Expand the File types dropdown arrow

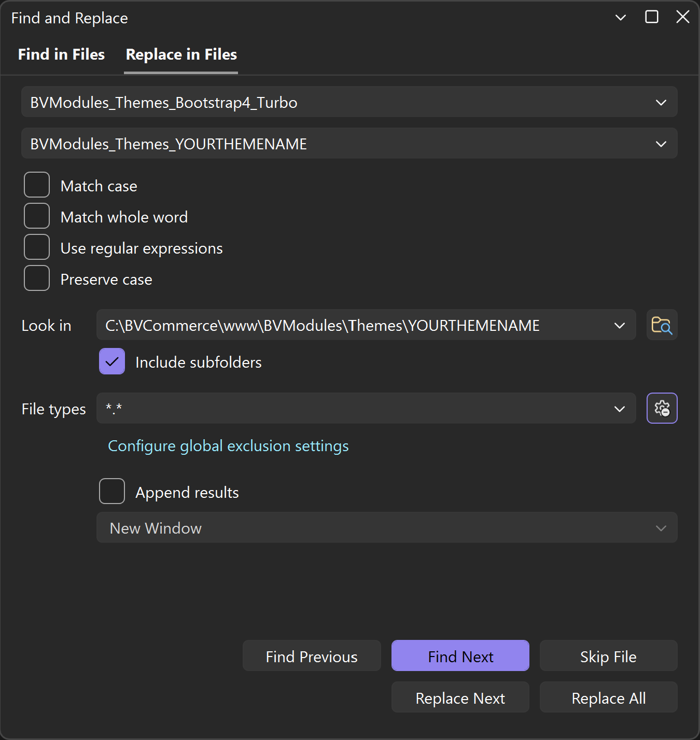(619, 409)
